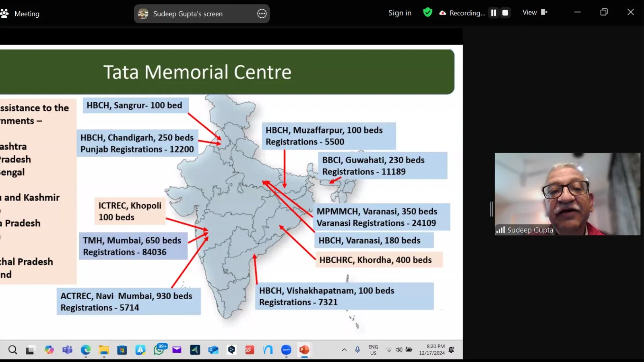Screen dimensions: 644x362
Task: Click the ICTREC, Khopoli 100 beds label
Action: 130,211
